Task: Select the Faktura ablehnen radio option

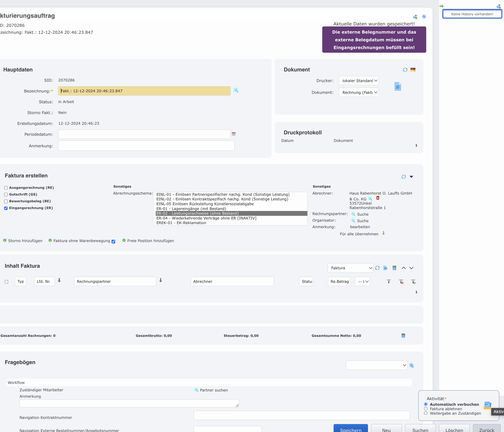Action: [426, 409]
